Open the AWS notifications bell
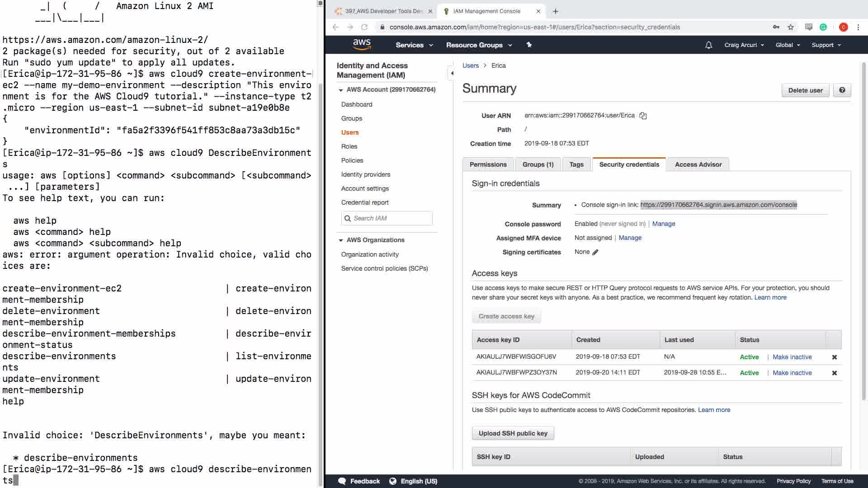This screenshot has height=488, width=868. click(x=708, y=45)
